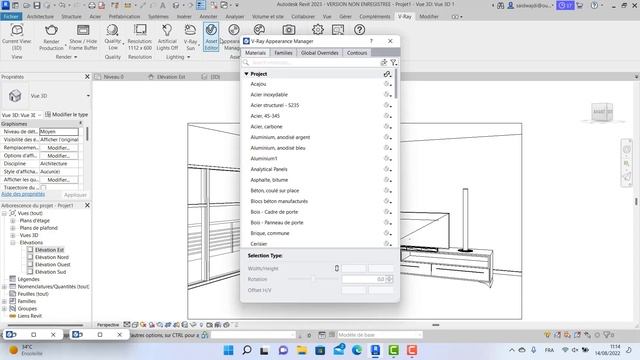Switch to the Niveau 0 view tab
The height and width of the screenshot is (360, 640).
coord(113,77)
